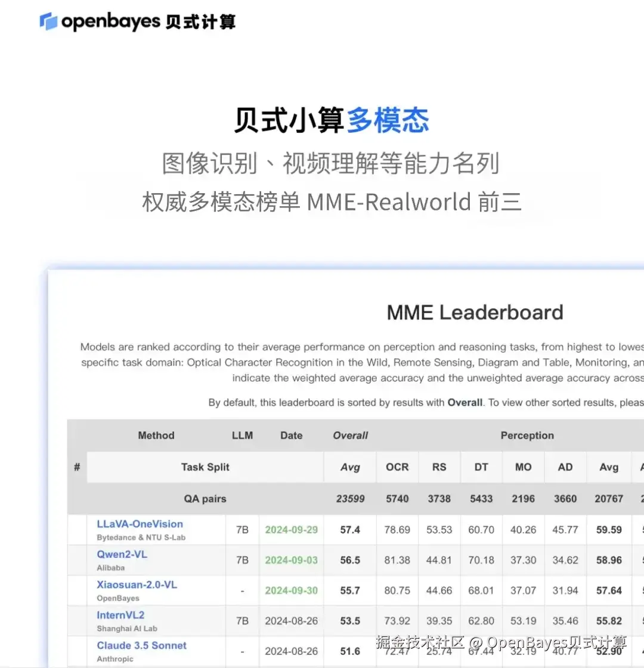Click date 2024-08-26 in InternVL2 row
This screenshot has height=668, width=644.
pos(292,621)
